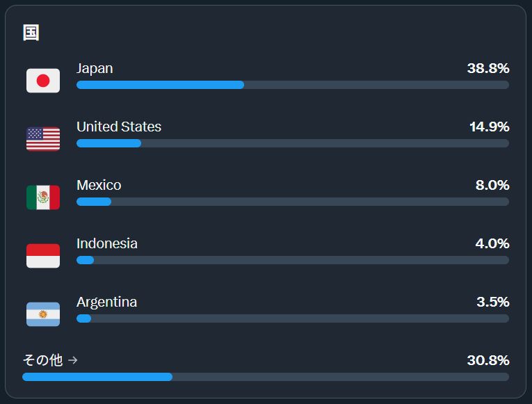532x404 pixels.
Task: Open the その他 link
Action: pos(42,360)
